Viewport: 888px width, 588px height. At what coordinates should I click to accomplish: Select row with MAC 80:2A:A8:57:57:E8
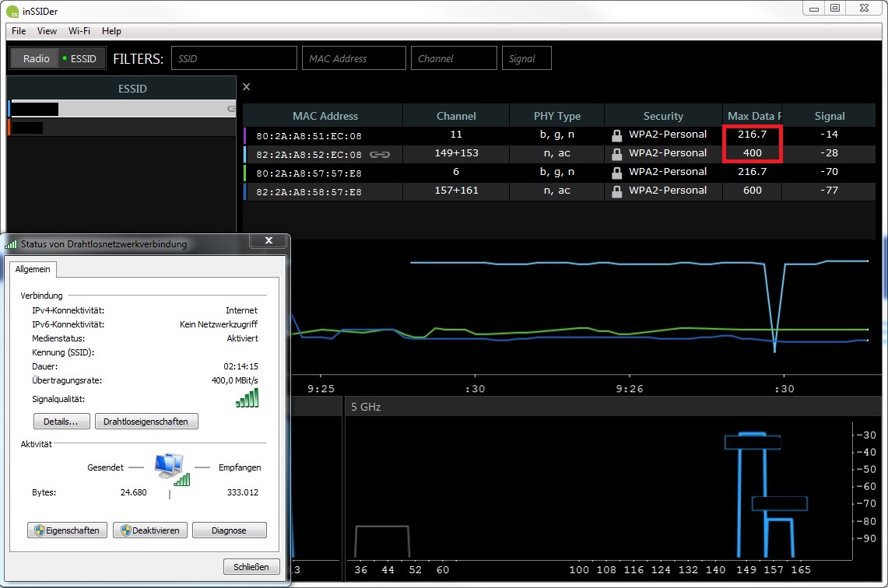[x=560, y=173]
